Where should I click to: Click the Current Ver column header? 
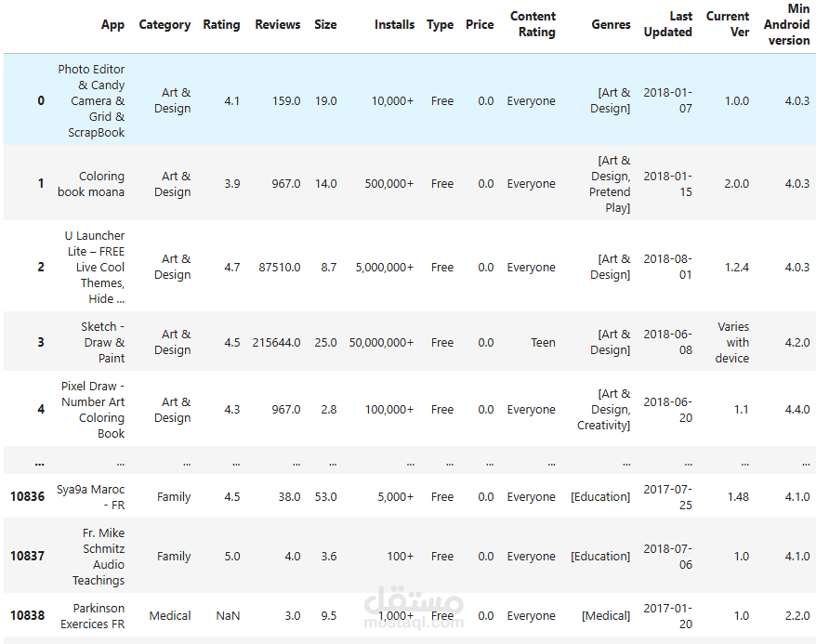[x=728, y=24]
